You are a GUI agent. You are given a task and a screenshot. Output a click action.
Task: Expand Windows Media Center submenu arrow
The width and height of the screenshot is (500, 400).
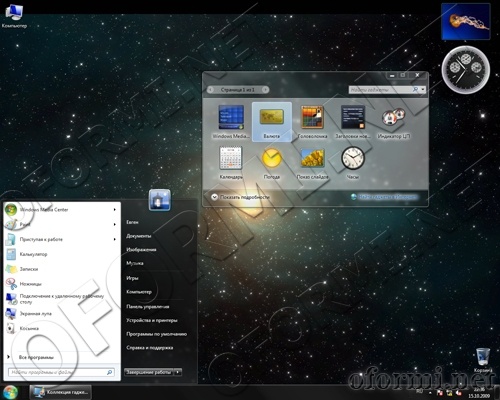[114, 210]
